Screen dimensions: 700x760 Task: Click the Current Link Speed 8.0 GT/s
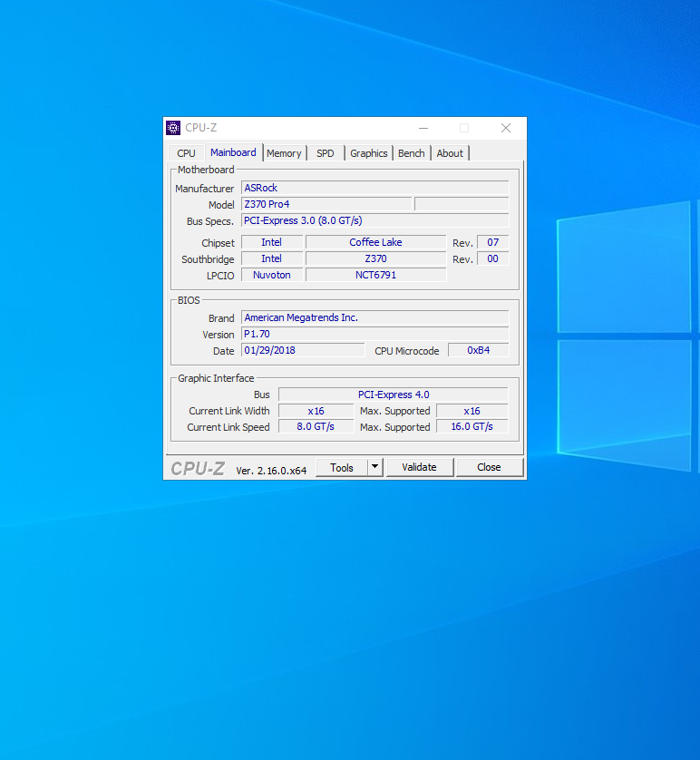316,426
